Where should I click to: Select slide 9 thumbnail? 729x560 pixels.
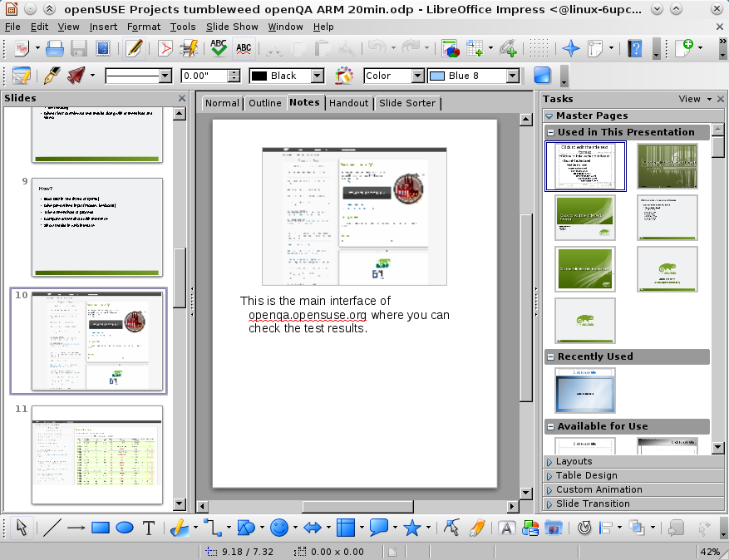point(97,228)
